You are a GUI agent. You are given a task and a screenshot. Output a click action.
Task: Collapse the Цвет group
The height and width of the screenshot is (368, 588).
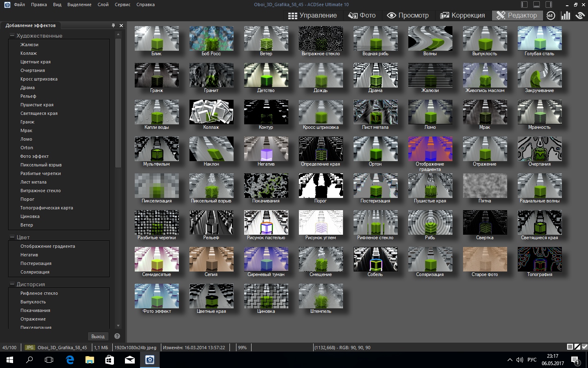(x=12, y=237)
